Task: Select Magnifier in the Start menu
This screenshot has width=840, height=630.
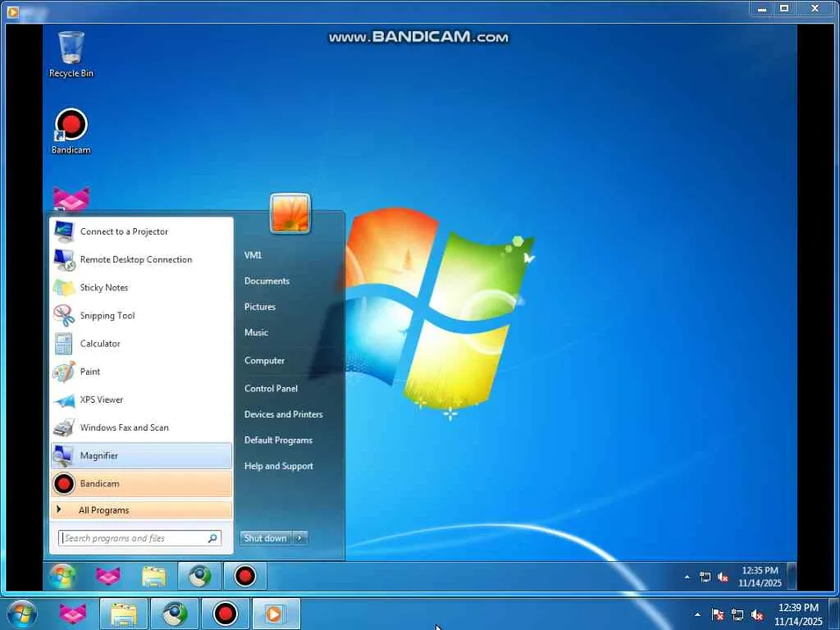Action: (141, 455)
